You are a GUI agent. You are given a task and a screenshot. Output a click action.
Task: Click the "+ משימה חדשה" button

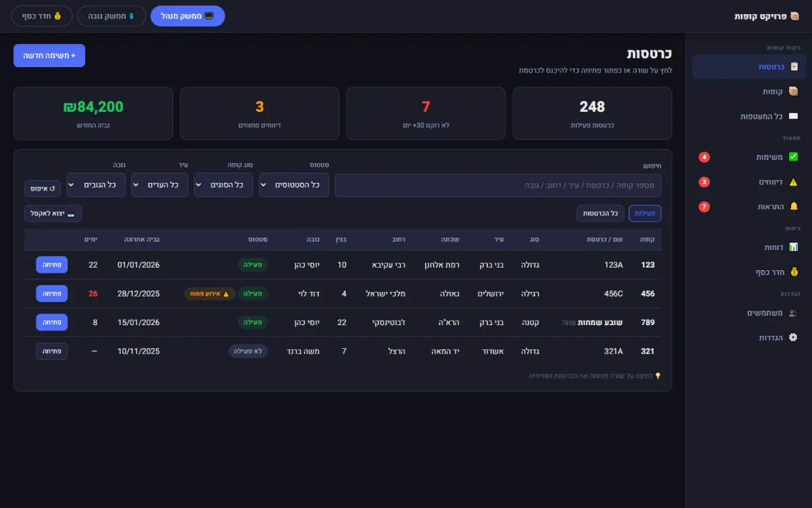(x=49, y=56)
